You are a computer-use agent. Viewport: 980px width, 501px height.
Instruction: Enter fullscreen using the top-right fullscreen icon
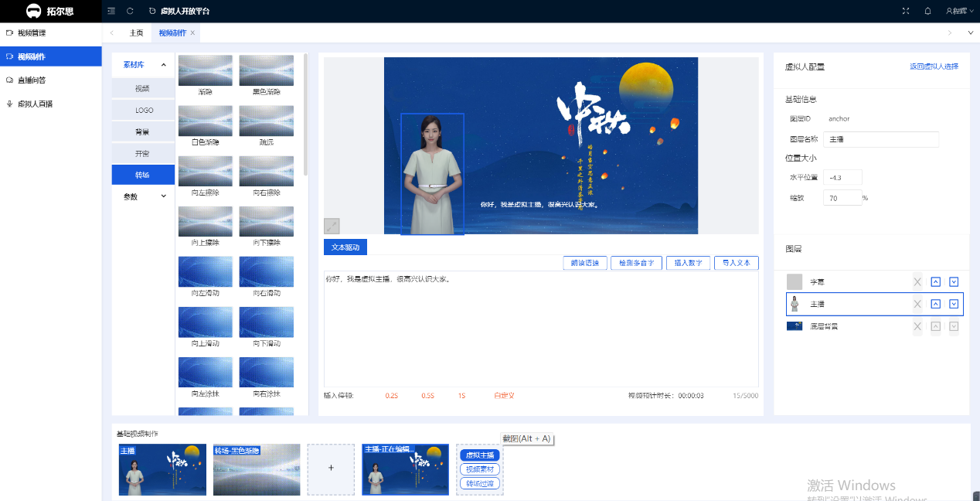click(906, 11)
